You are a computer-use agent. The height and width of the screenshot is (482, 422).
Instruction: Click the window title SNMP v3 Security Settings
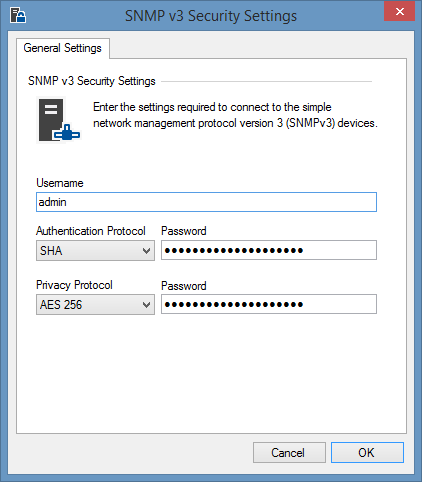pyautogui.click(x=211, y=16)
